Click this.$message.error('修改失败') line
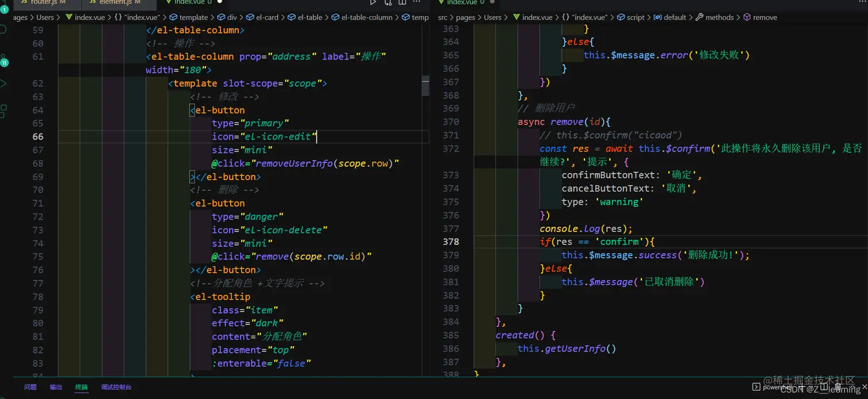Image resolution: width=868 pixels, height=399 pixels. (x=667, y=55)
